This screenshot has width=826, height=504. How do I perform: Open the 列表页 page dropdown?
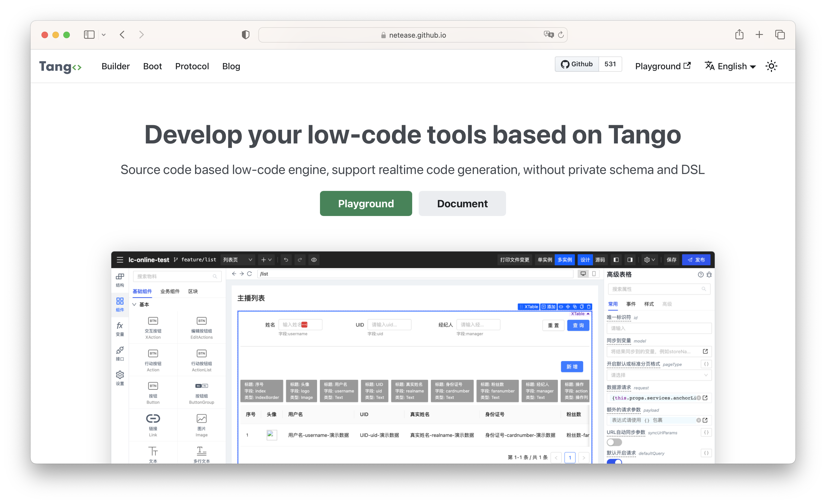237,260
